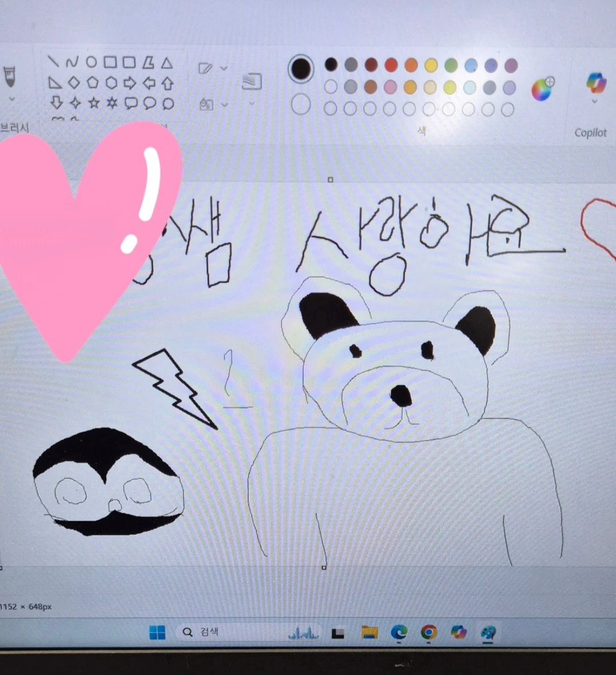Screen dimensions: 616x675
Task: Launch Google Chrome from the taskbar
Action: (x=428, y=632)
